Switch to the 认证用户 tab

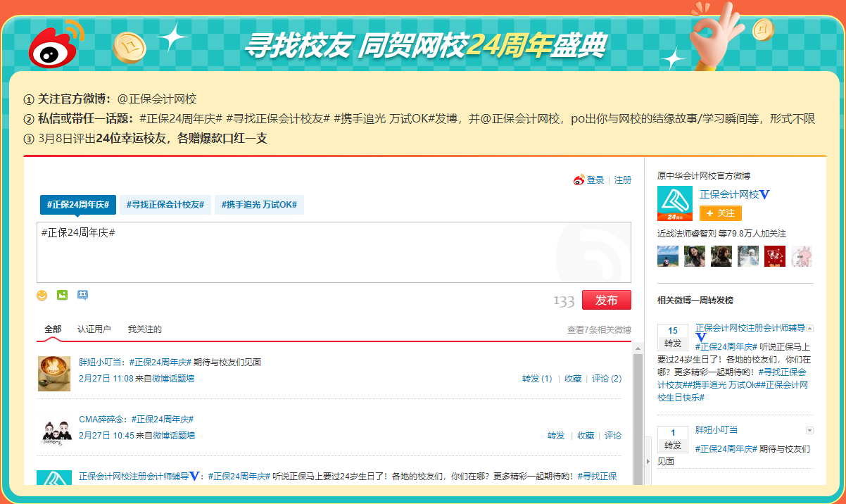point(94,329)
